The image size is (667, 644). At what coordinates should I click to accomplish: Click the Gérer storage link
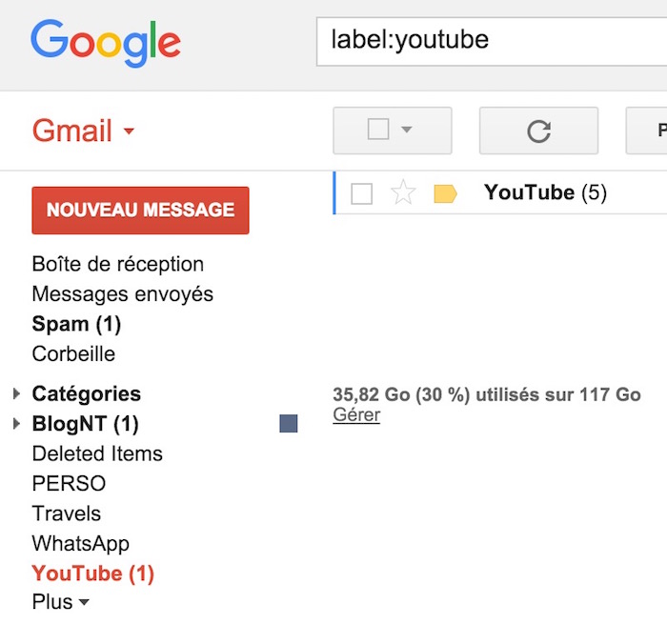356,415
